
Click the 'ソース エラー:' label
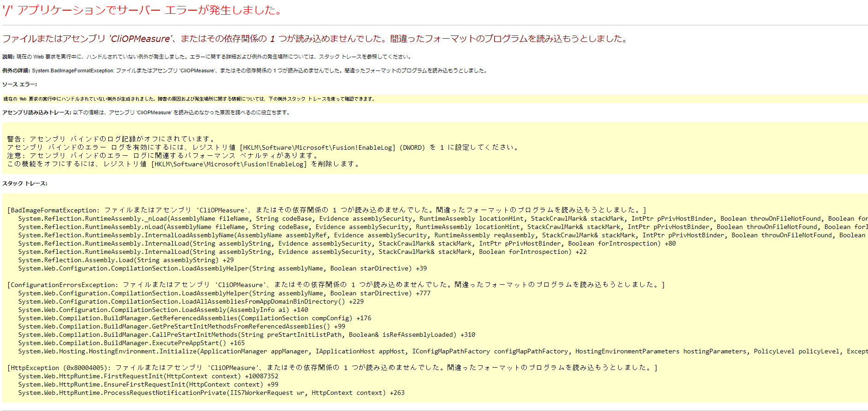coord(19,84)
